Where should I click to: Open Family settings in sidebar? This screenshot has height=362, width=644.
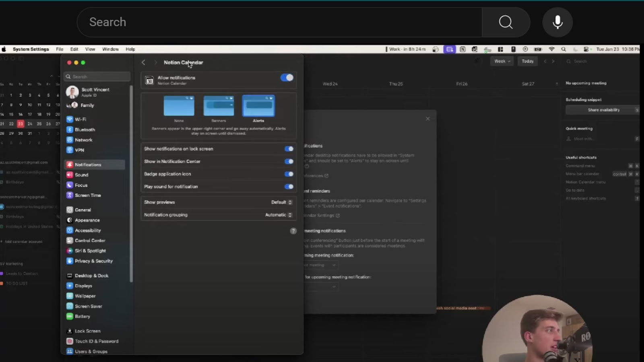(x=80, y=105)
